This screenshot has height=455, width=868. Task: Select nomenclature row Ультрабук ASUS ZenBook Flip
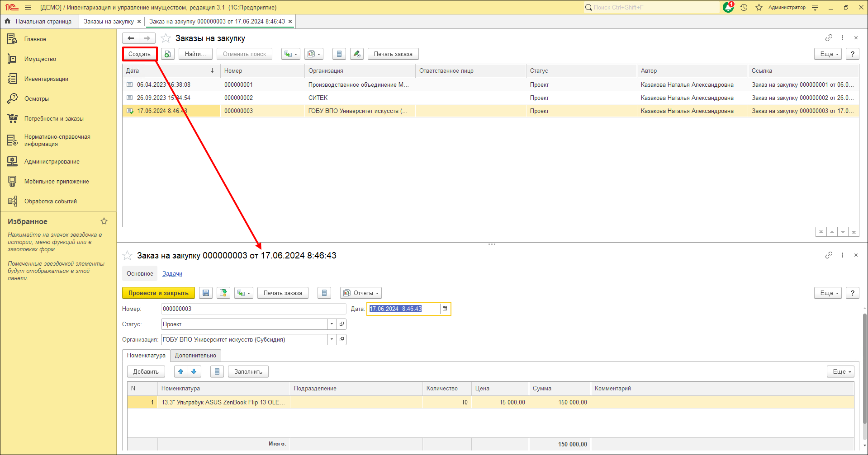pyautogui.click(x=490, y=402)
